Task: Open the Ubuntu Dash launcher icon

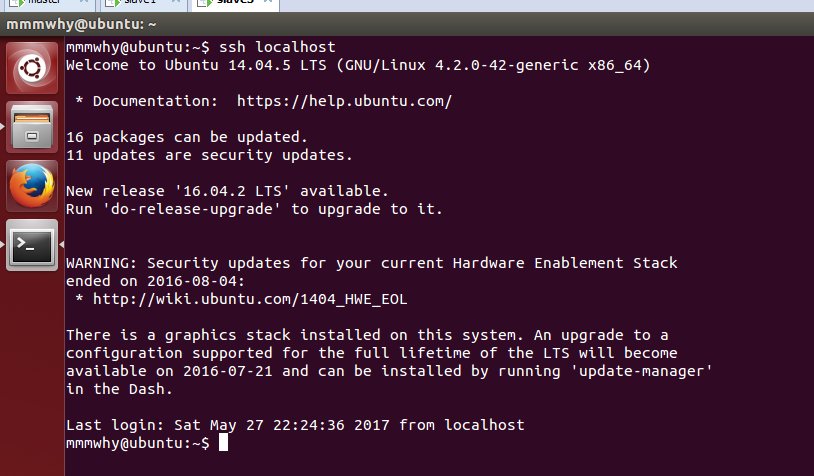Action: (x=32, y=70)
